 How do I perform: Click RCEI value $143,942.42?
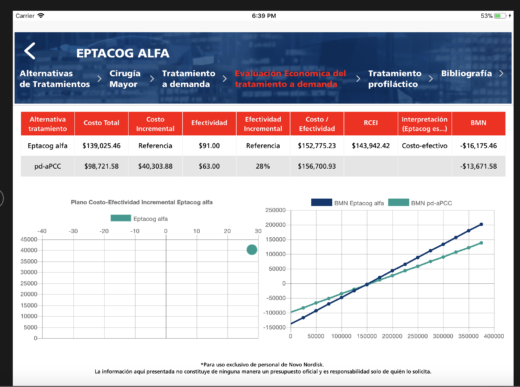[371, 146]
